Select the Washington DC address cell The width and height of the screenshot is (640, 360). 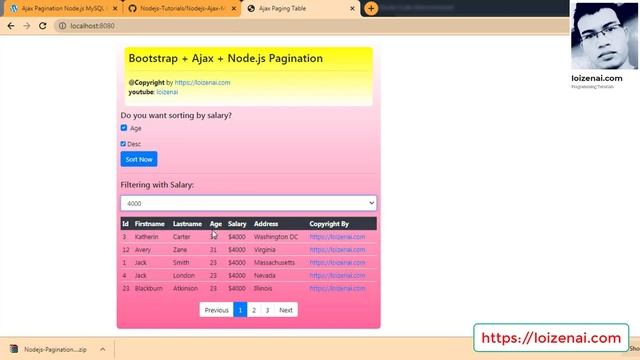(x=276, y=237)
